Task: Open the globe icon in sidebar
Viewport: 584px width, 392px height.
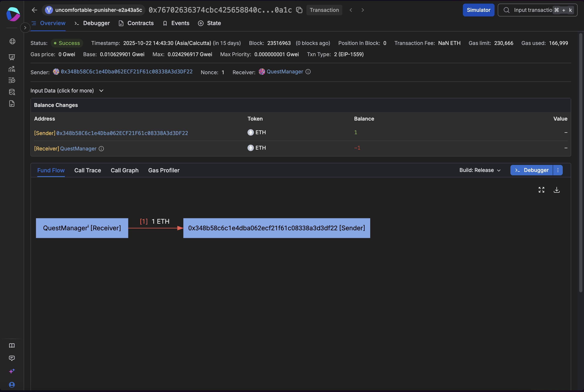Action: 12,41
